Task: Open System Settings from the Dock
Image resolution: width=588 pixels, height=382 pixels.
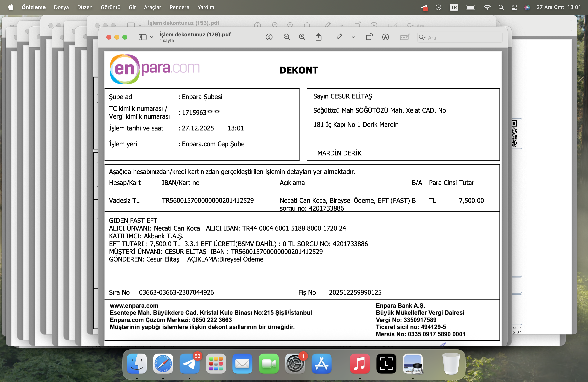Action: [x=295, y=363]
